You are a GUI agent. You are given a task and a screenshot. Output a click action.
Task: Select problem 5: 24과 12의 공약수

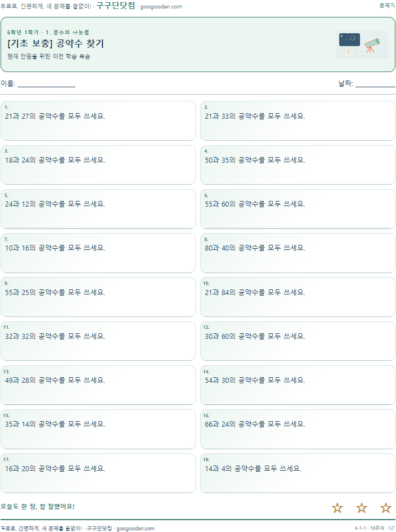[x=98, y=209]
